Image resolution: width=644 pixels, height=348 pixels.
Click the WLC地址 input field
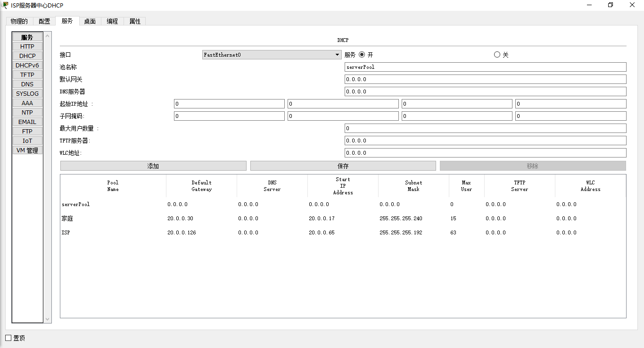(486, 153)
